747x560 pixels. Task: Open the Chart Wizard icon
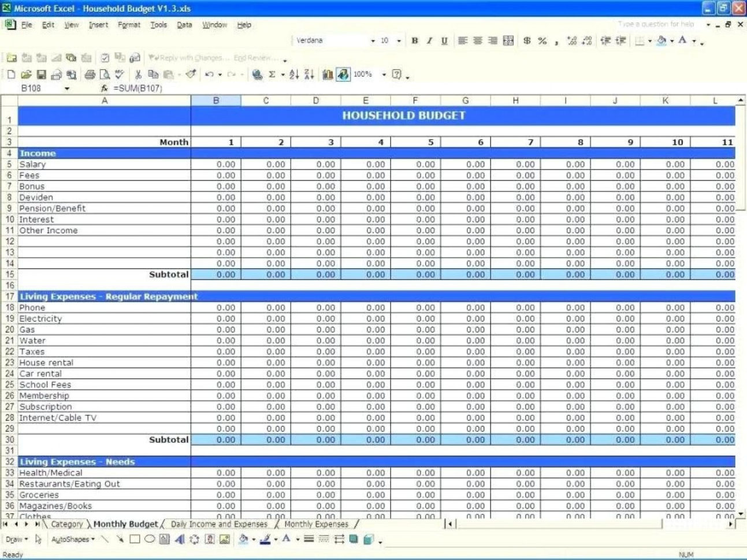click(x=327, y=74)
